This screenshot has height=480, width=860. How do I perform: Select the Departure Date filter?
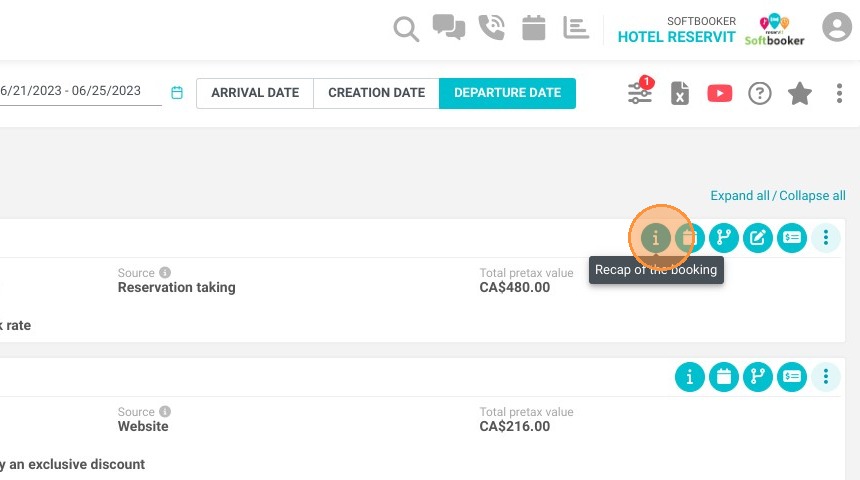[x=507, y=93]
